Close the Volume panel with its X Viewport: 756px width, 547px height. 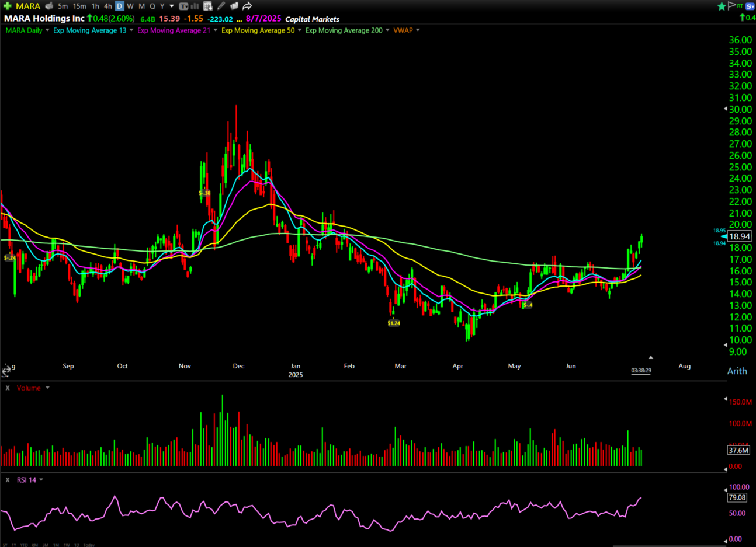tap(8, 388)
